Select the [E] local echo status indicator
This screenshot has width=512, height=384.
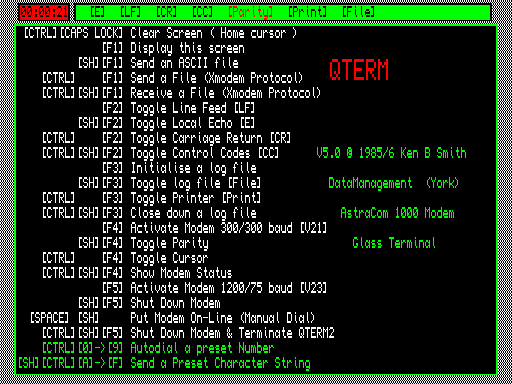click(x=97, y=12)
